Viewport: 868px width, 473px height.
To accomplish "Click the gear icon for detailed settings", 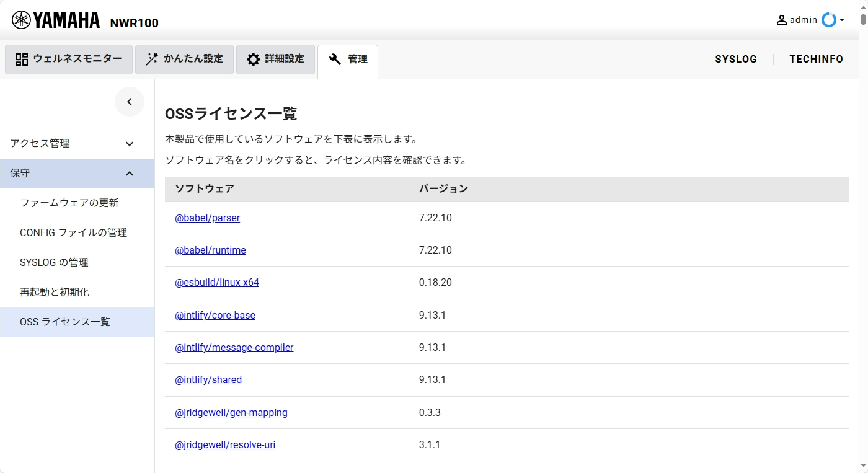I will tap(253, 60).
